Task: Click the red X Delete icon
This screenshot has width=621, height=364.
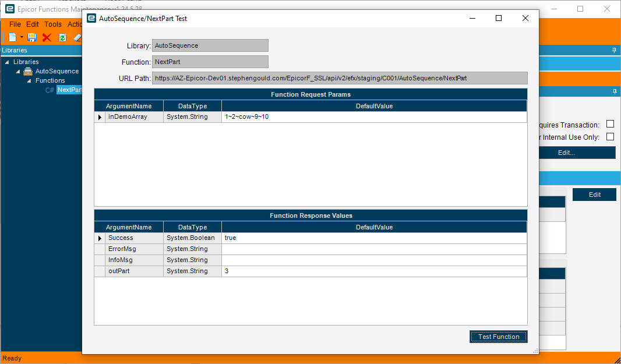Action: coord(47,37)
